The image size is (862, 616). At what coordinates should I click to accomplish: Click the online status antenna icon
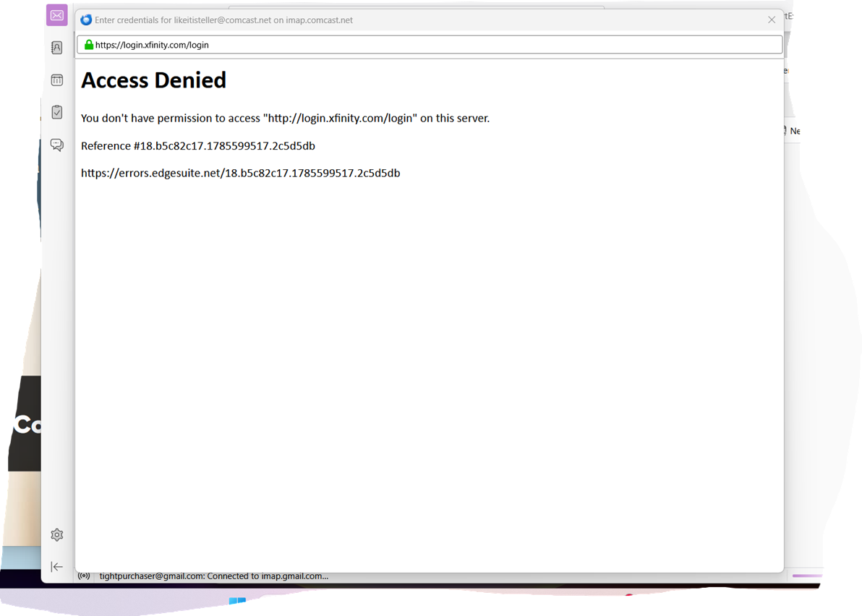[84, 576]
